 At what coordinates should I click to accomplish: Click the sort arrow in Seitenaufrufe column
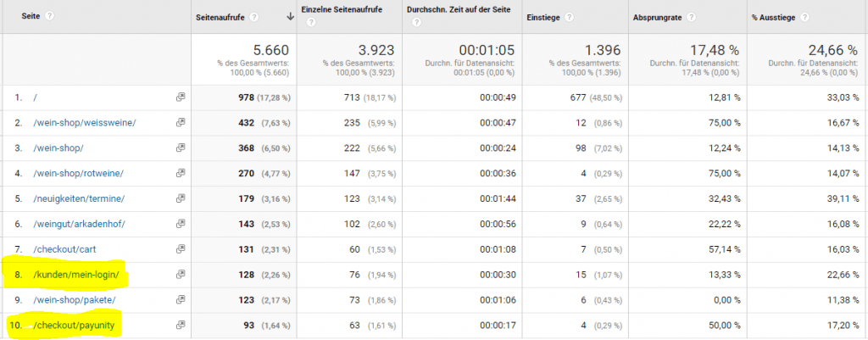pyautogui.click(x=292, y=17)
